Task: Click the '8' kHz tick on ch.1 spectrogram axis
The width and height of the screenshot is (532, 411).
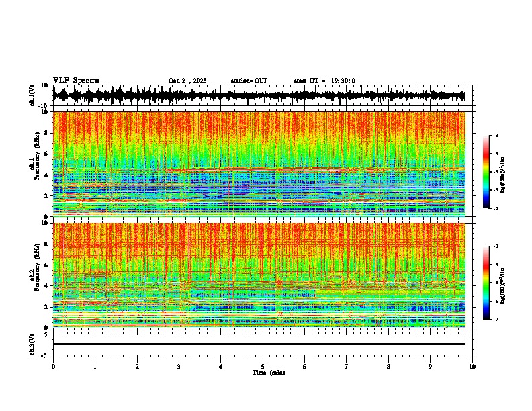Action: click(x=47, y=133)
